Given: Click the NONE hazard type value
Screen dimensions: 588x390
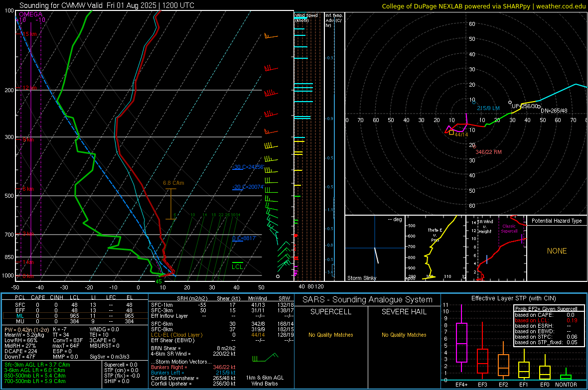Looking at the screenshot, I should point(557,251).
